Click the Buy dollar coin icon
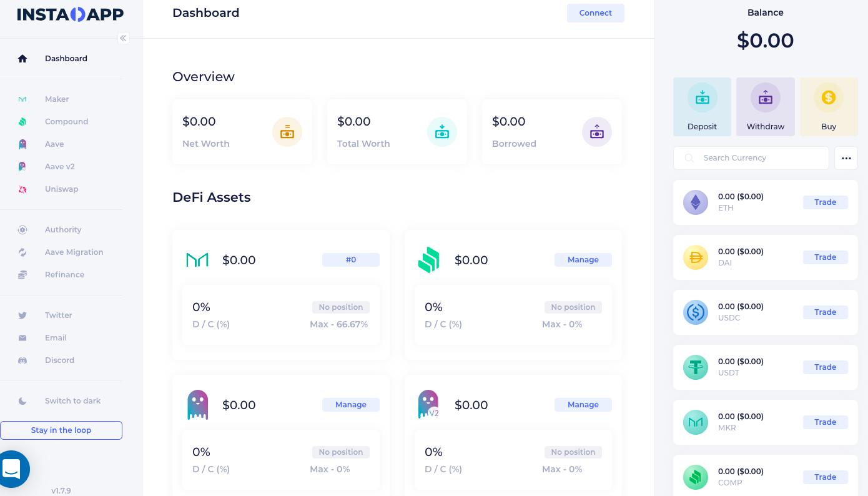The height and width of the screenshot is (496, 868). [828, 97]
